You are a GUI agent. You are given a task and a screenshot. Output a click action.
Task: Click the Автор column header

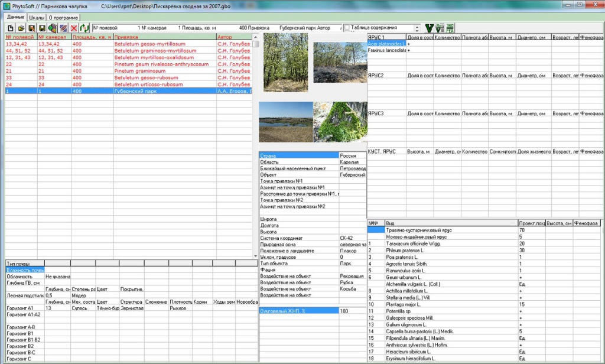tap(234, 37)
